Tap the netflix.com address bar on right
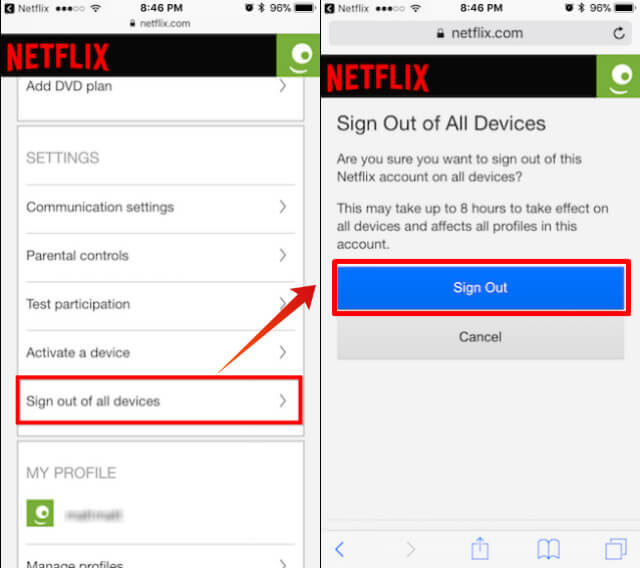The width and height of the screenshot is (640, 568). pyautogui.click(x=480, y=33)
